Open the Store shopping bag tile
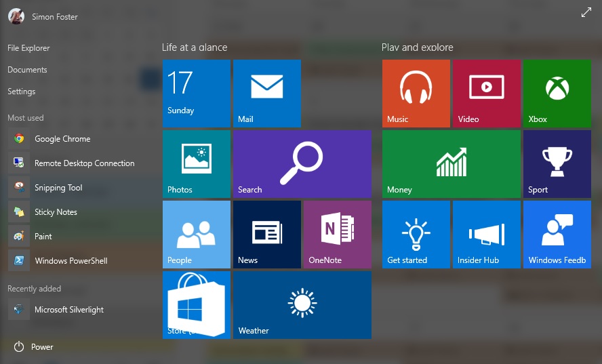 tap(196, 305)
